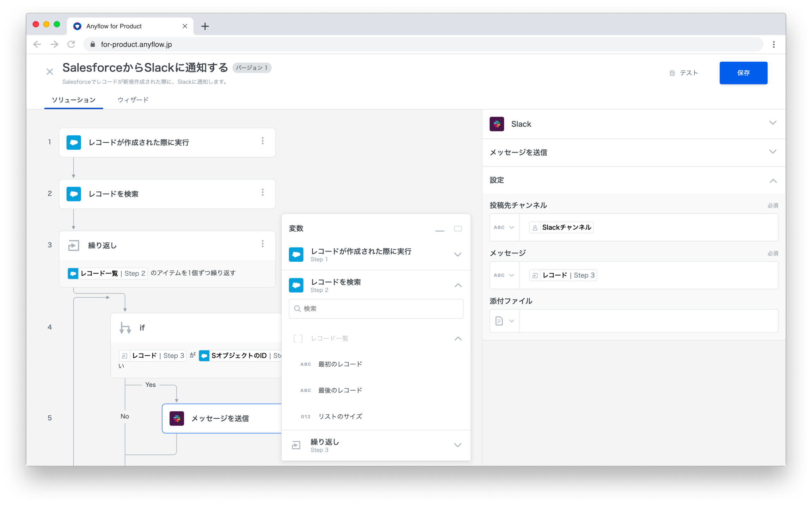
Task: Click the blue 保存 button
Action: click(743, 73)
